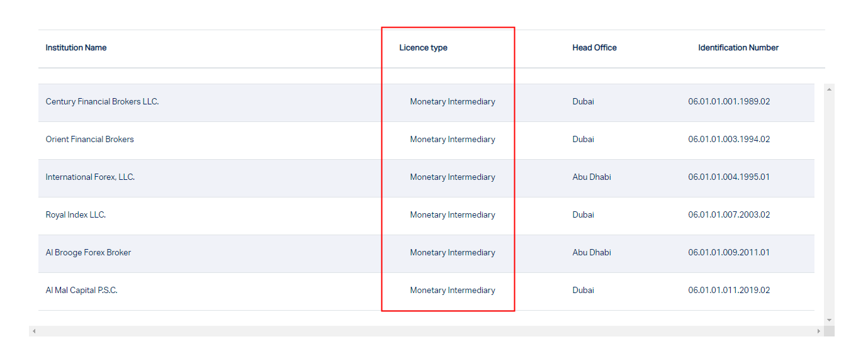The height and width of the screenshot is (361, 868).
Task: Select the Al Brooge Forex Broker row
Action: pos(88,253)
